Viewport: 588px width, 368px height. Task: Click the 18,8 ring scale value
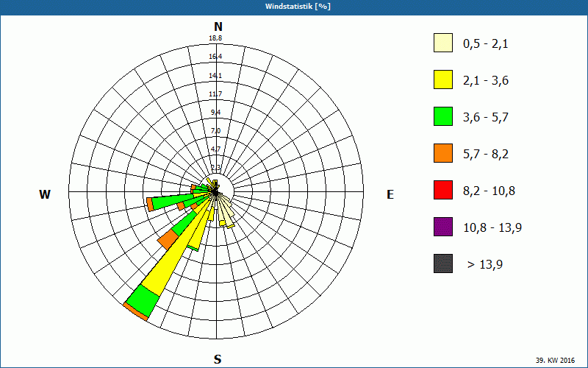tap(215, 38)
